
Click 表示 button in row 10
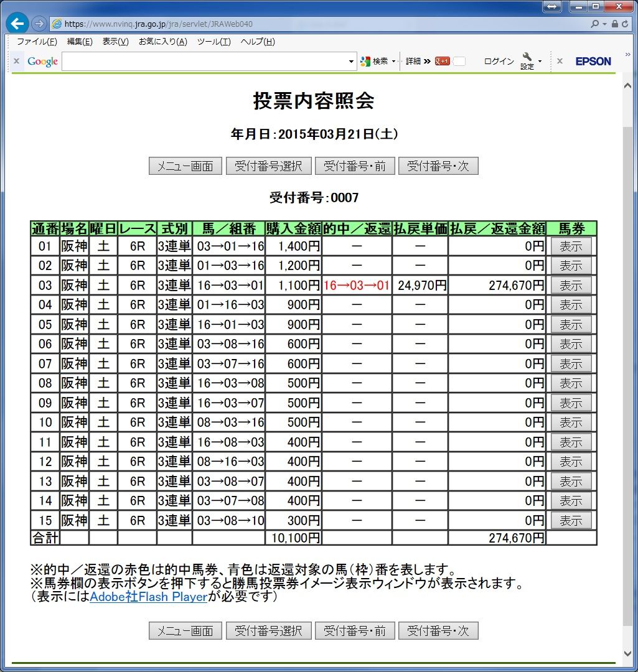(x=571, y=422)
